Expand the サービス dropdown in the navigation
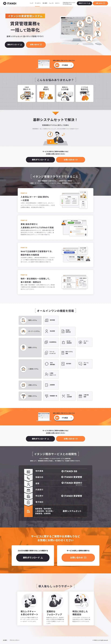 click(38, 3)
